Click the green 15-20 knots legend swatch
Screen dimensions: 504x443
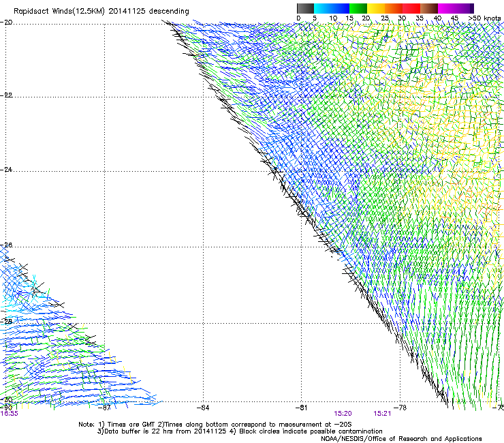click(358, 8)
